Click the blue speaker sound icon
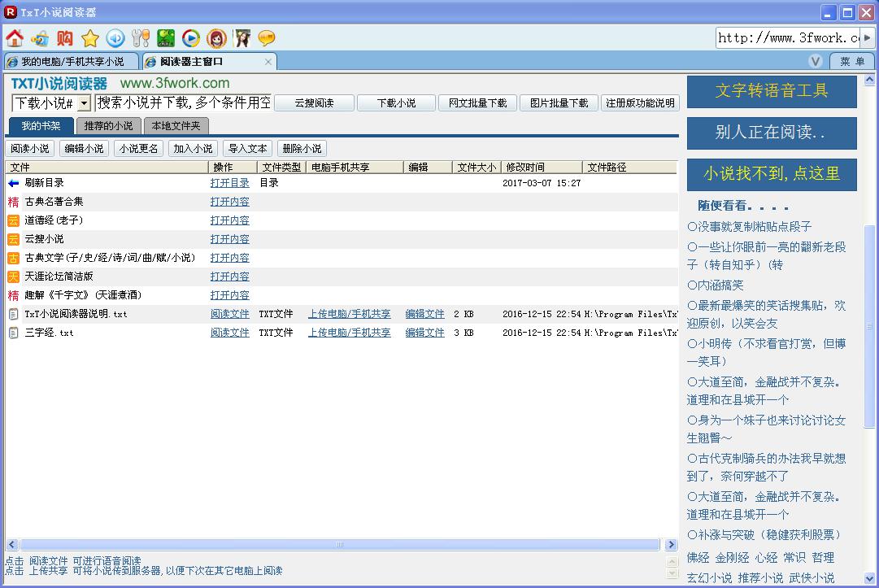Image resolution: width=879 pixels, height=588 pixels. pyautogui.click(x=115, y=38)
